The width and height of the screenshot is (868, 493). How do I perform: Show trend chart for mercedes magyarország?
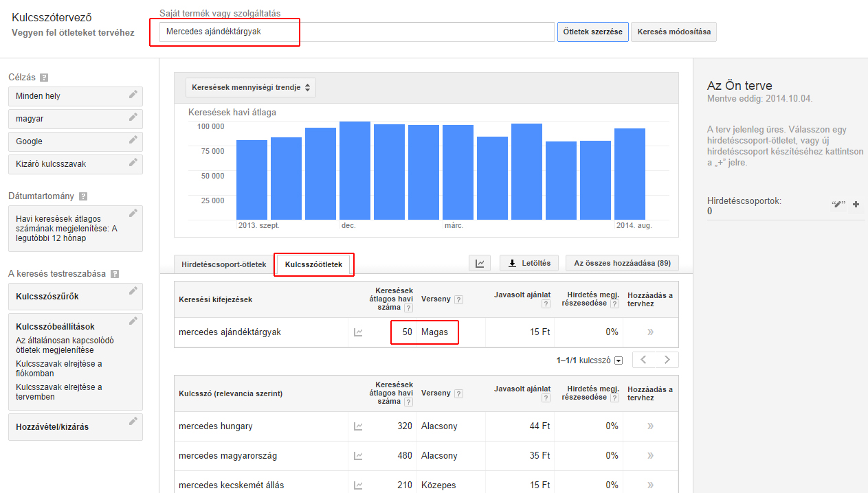click(358, 456)
